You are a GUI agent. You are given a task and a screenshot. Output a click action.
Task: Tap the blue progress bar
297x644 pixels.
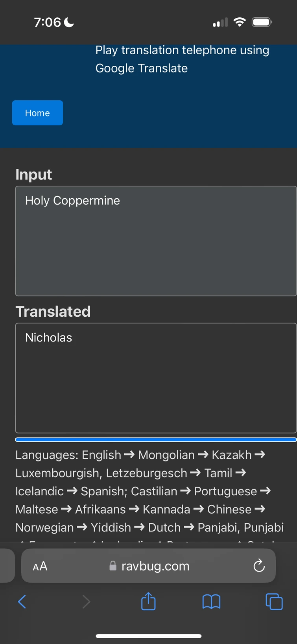(156, 439)
